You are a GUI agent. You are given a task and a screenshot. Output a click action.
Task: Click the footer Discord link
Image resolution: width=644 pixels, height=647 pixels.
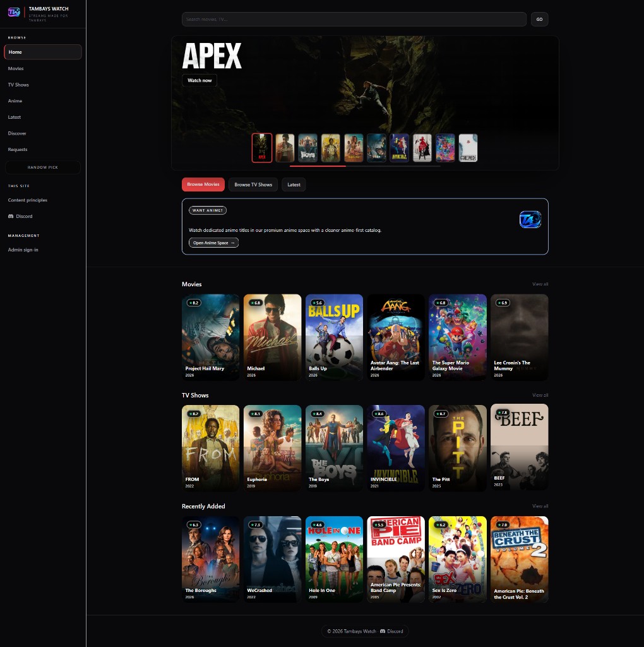tap(391, 631)
